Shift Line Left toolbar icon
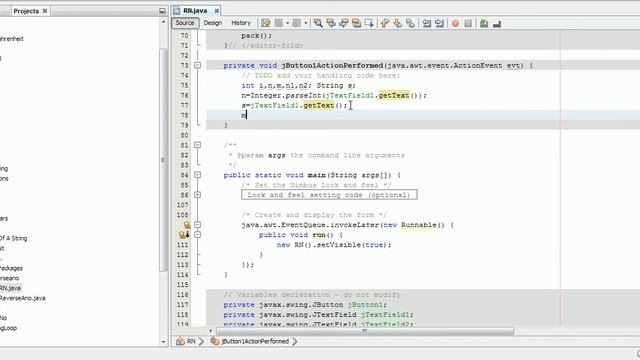 (x=427, y=23)
